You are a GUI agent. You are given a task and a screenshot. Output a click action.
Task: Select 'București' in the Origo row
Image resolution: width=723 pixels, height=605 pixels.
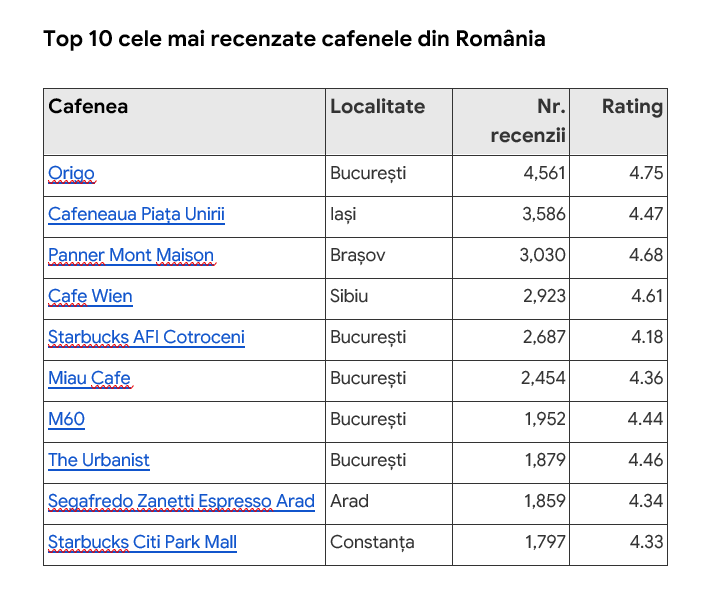[x=368, y=173]
